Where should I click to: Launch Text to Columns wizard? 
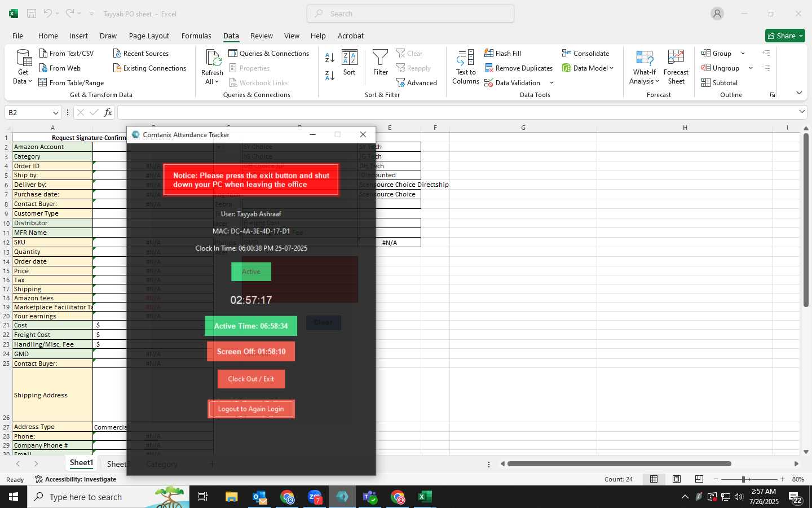[466, 67]
